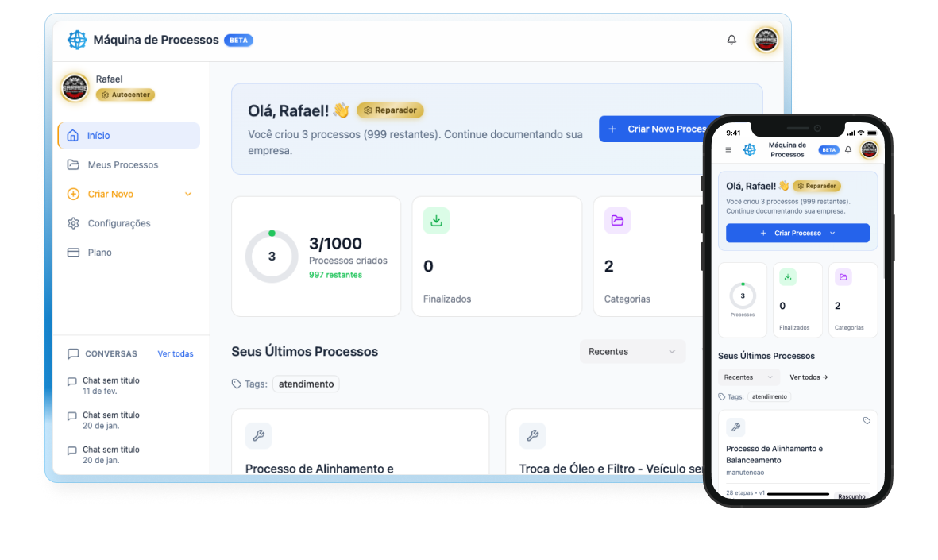Click the tag icon on the mobile process card
Screen dimensions: 938x560
(x=867, y=421)
